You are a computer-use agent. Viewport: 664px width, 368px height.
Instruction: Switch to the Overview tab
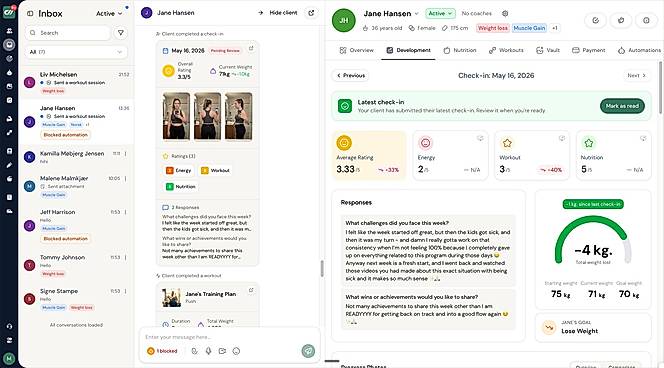(357, 50)
